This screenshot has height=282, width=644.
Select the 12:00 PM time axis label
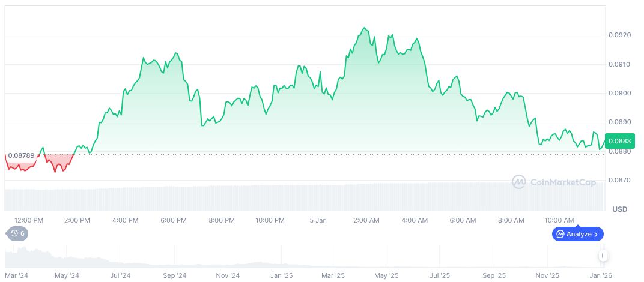click(29, 220)
